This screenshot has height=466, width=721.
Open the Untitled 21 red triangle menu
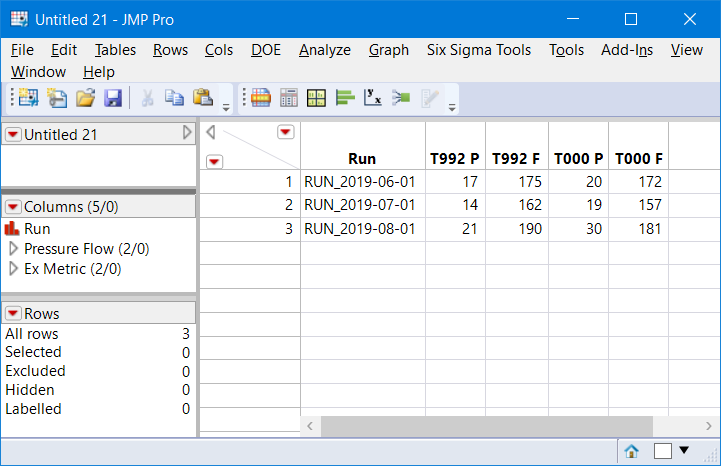point(13,134)
